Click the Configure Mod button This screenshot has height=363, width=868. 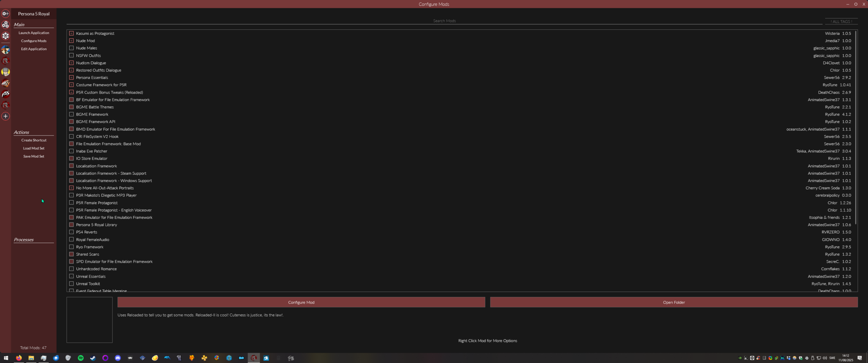[301, 302]
